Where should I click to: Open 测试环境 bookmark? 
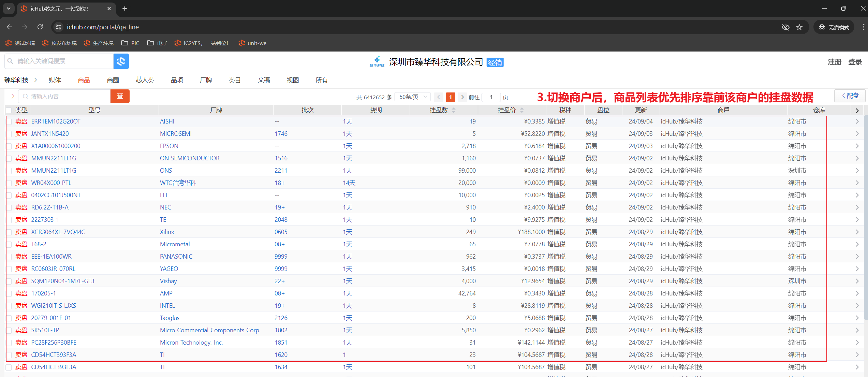[x=20, y=43]
